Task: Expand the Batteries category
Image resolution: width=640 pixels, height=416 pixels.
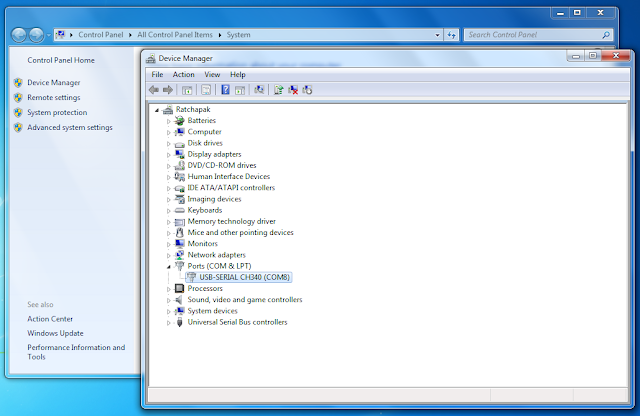Action: coord(169,121)
